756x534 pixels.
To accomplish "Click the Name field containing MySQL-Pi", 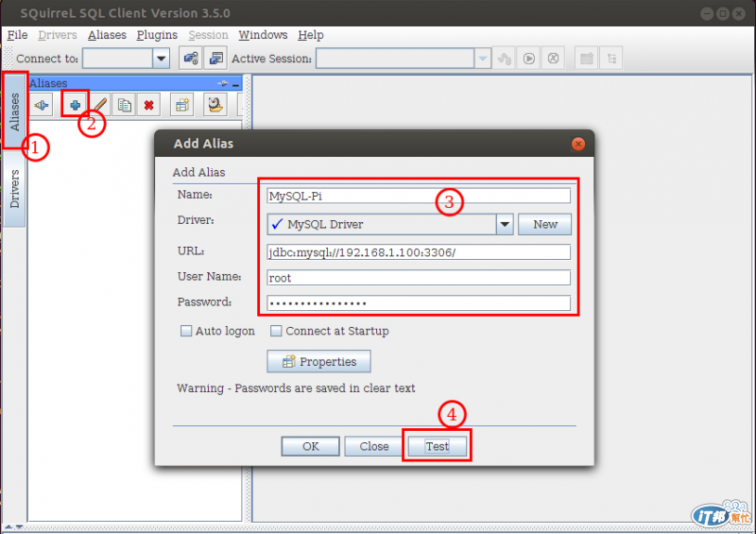I will 419,196.
